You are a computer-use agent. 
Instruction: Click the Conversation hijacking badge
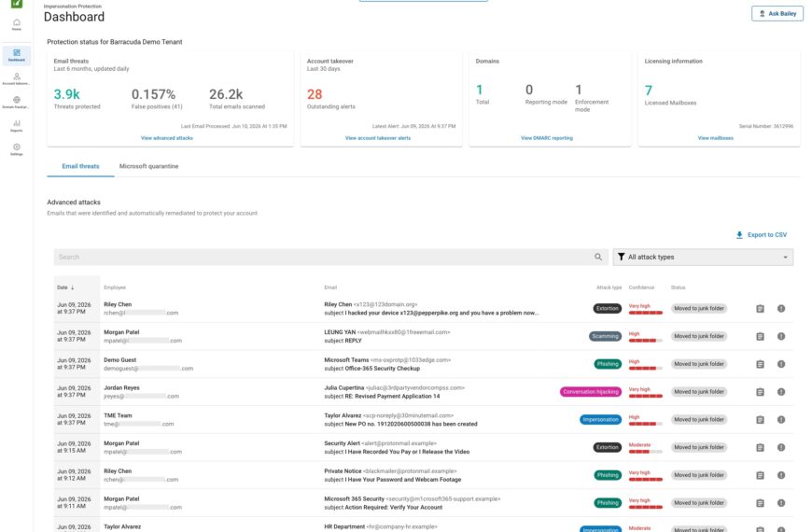(591, 392)
